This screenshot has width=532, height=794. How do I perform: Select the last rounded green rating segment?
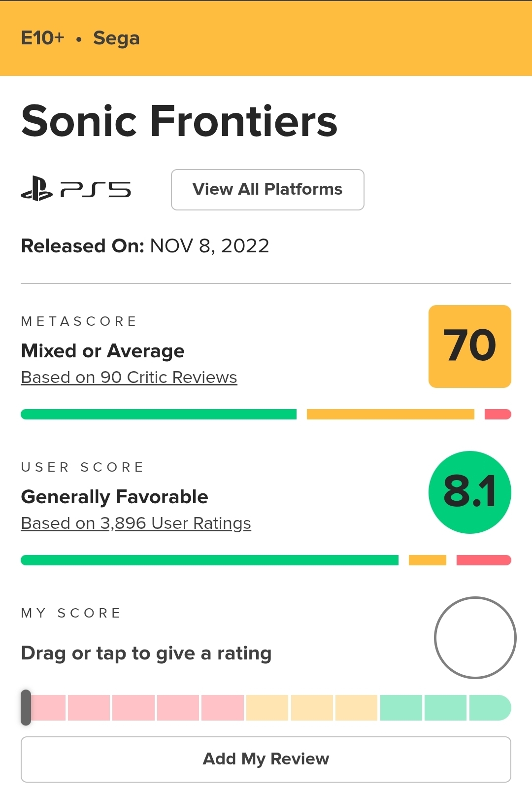[x=490, y=708]
